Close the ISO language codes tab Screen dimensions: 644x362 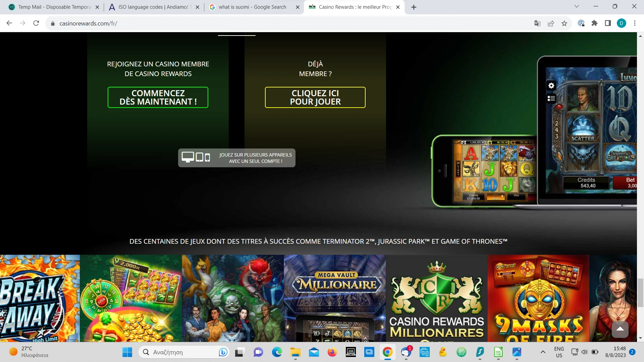coord(197,7)
